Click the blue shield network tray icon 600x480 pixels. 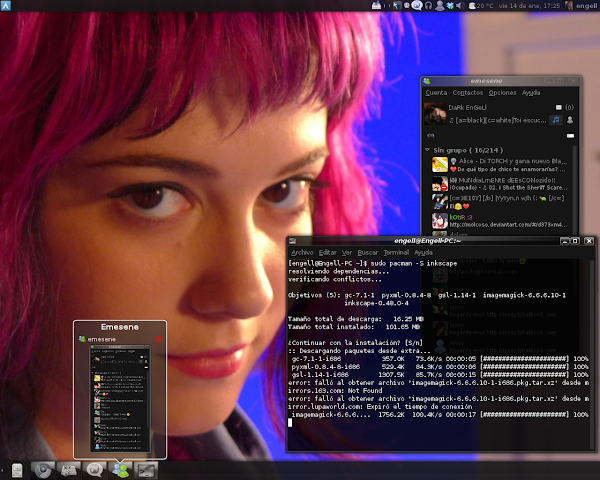coord(450,5)
